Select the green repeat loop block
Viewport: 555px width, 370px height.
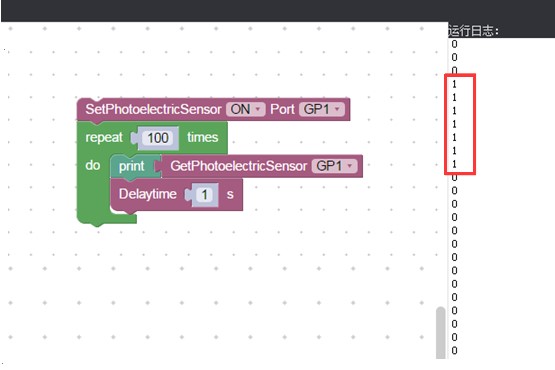point(104,137)
